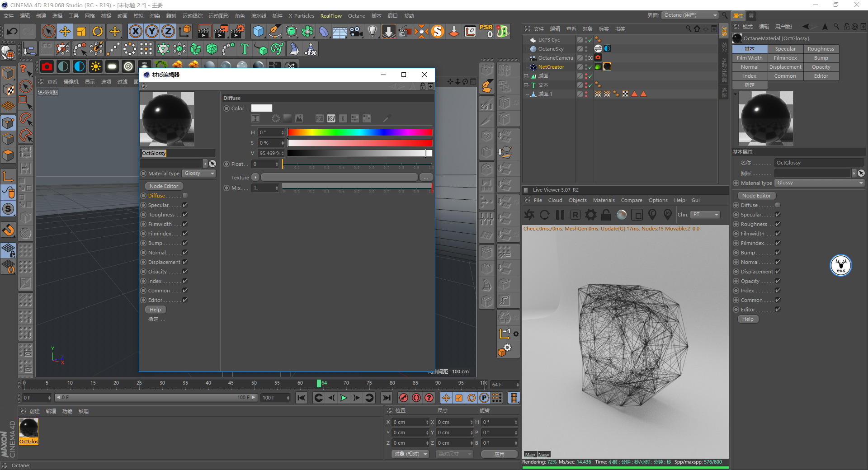Screen dimensions: 868x470
Task: Toggle Common checkbox in material editor
Action: [185, 291]
